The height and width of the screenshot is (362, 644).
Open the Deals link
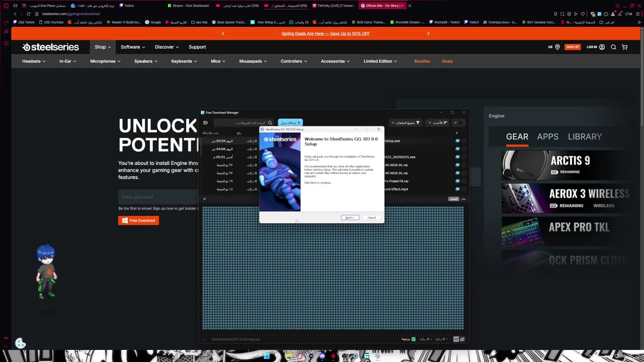tap(447, 61)
